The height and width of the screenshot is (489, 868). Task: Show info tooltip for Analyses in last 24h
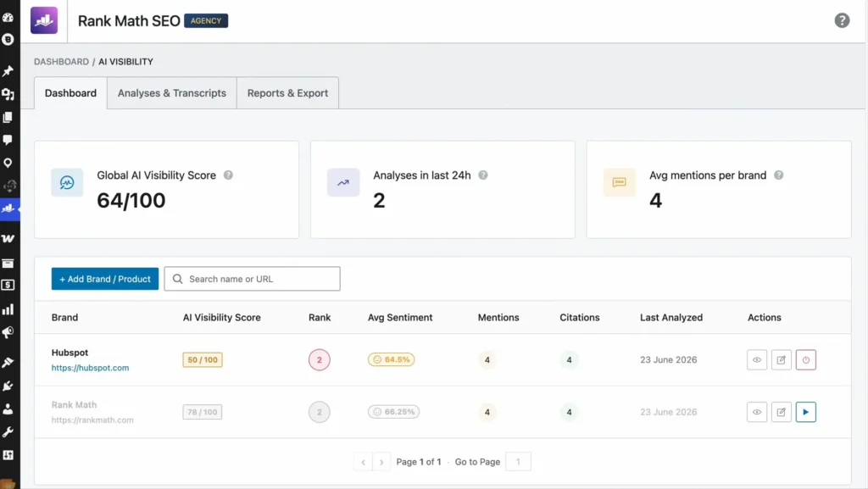482,175
